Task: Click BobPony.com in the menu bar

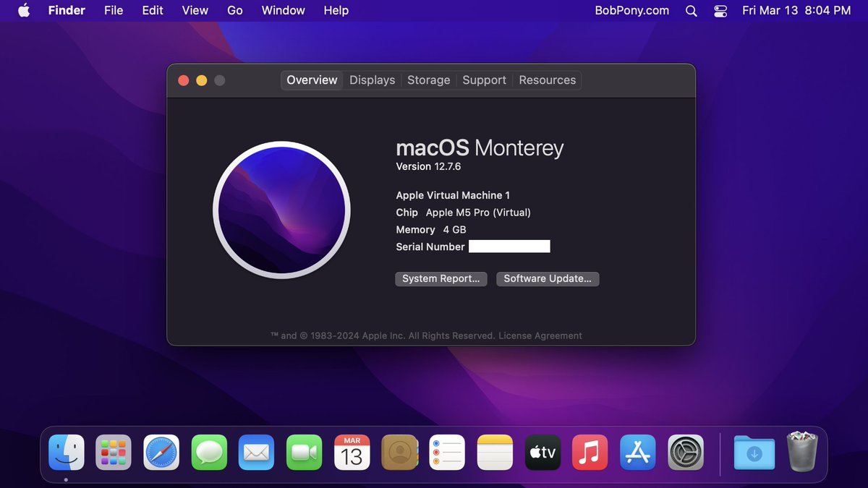Action: tap(632, 10)
